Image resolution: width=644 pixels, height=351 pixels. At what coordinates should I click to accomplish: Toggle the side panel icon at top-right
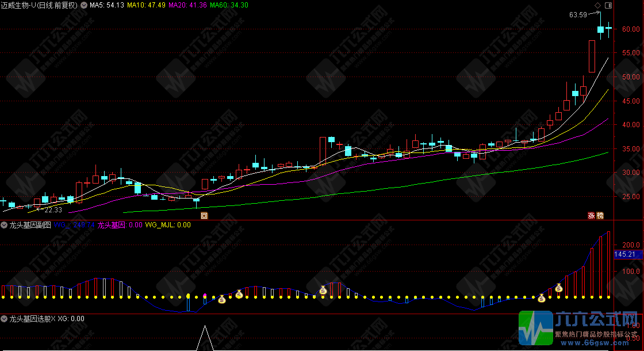point(608,5)
